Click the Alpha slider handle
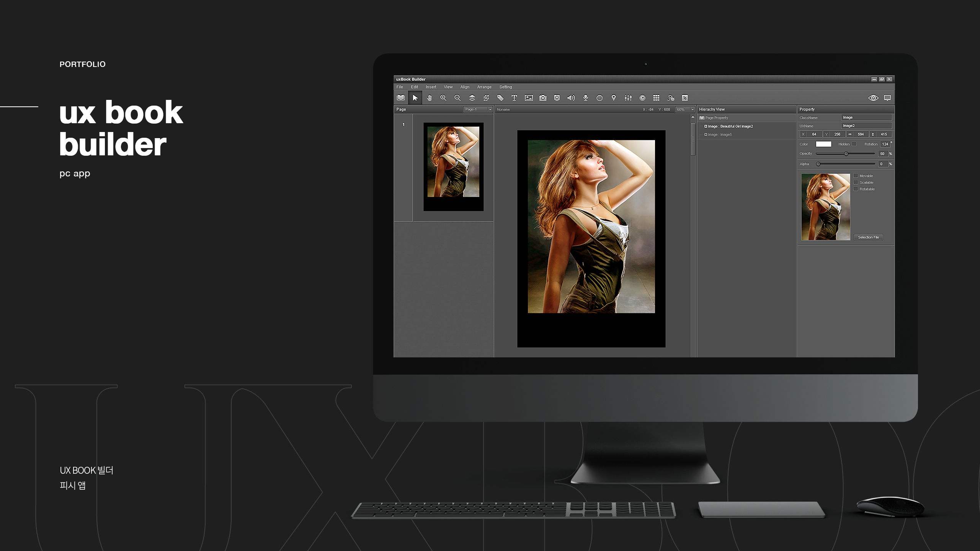The width and height of the screenshot is (980, 551). (818, 164)
